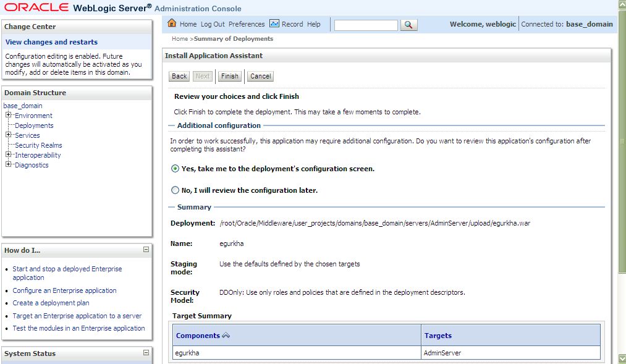Open Create a deployment plan link
Image resolution: width=626 pixels, height=364 pixels.
51,303
